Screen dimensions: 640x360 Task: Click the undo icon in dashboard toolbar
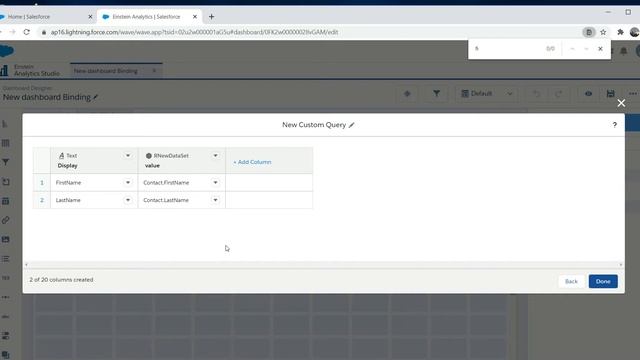click(x=536, y=93)
